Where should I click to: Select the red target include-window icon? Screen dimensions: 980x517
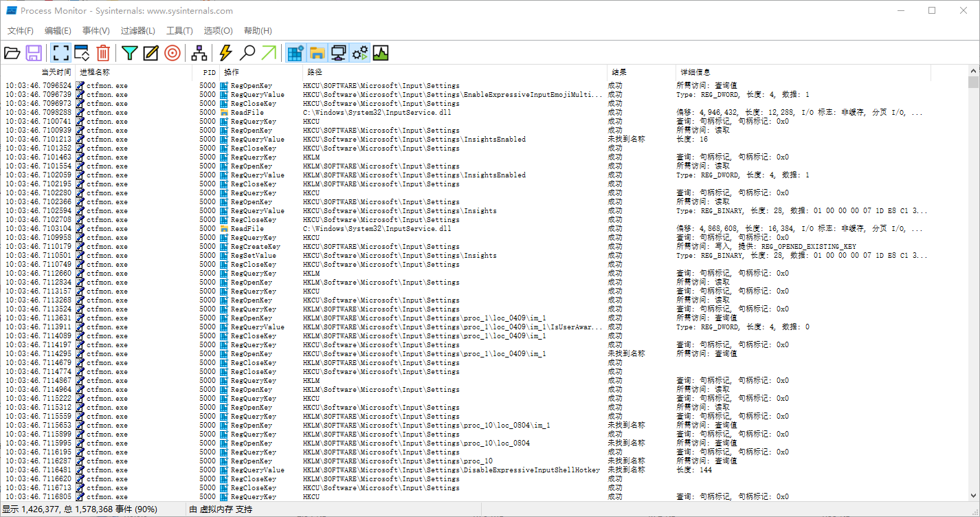pos(172,53)
